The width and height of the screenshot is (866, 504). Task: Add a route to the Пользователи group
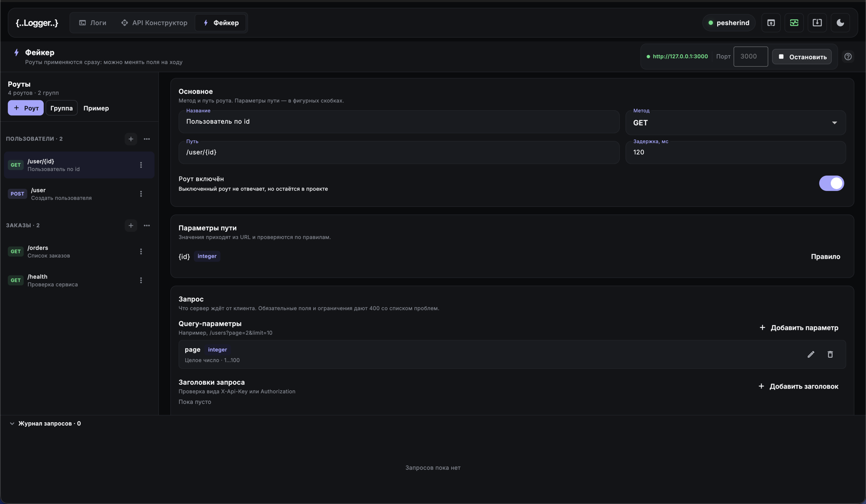coord(131,139)
